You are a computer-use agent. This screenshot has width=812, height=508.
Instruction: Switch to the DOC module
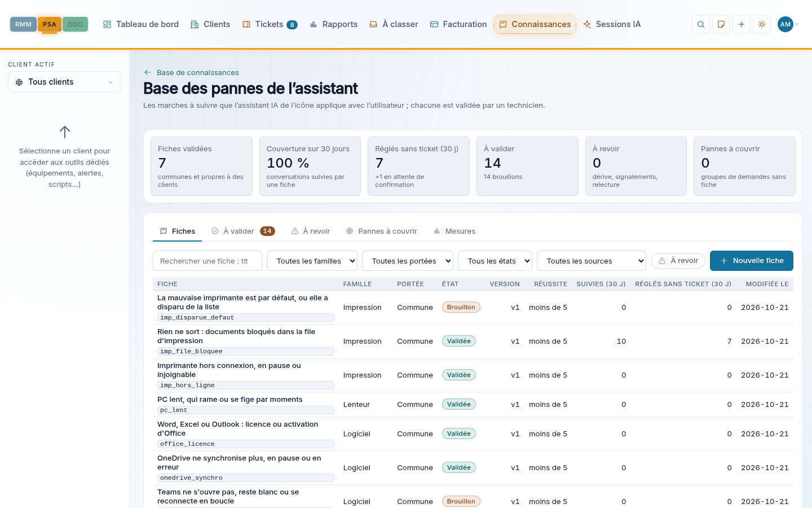[75, 24]
